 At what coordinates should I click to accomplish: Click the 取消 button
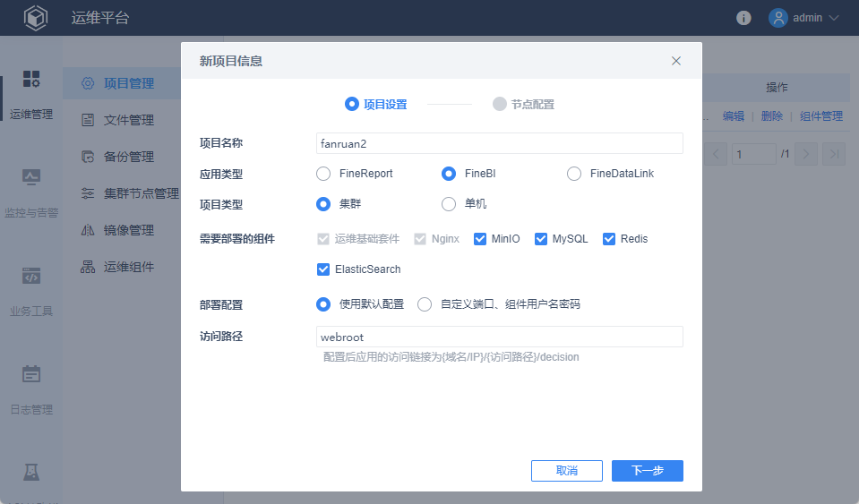tap(567, 471)
